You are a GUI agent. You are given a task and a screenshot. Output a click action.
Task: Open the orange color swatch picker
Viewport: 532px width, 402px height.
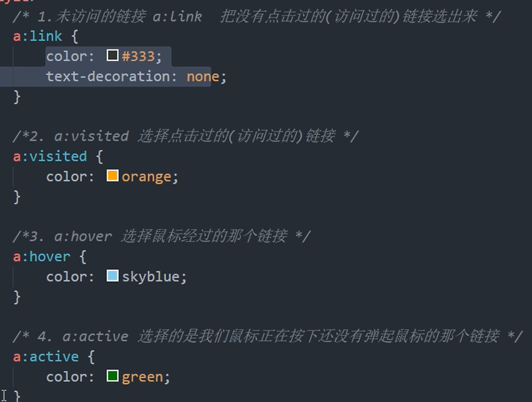click(x=113, y=176)
